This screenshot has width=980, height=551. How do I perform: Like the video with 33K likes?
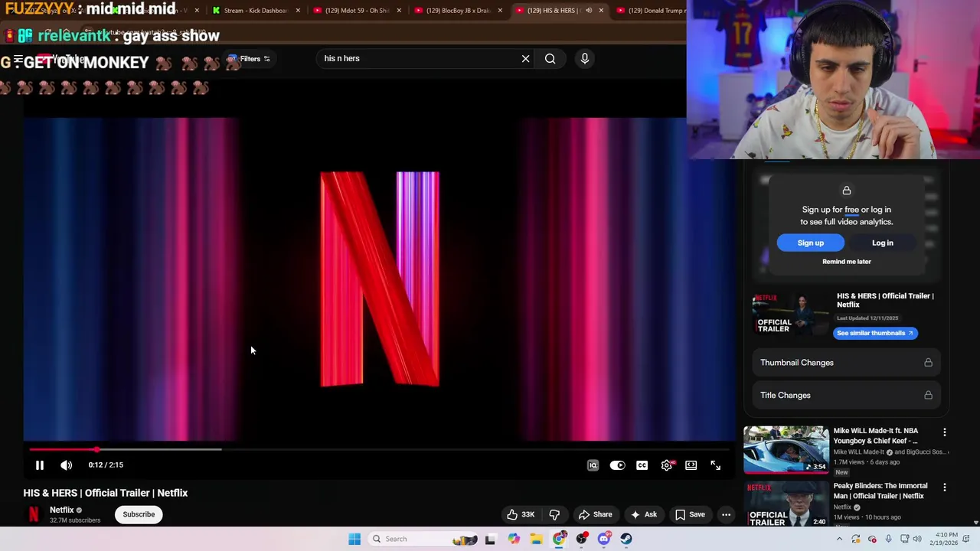pyautogui.click(x=521, y=514)
